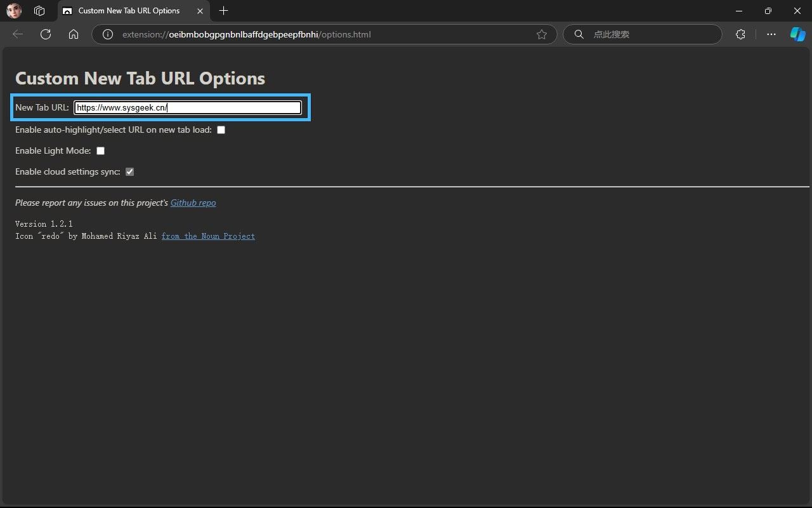This screenshot has height=508, width=812.
Task: Open the tab actions workspaces icon
Action: pyautogui.click(x=39, y=11)
